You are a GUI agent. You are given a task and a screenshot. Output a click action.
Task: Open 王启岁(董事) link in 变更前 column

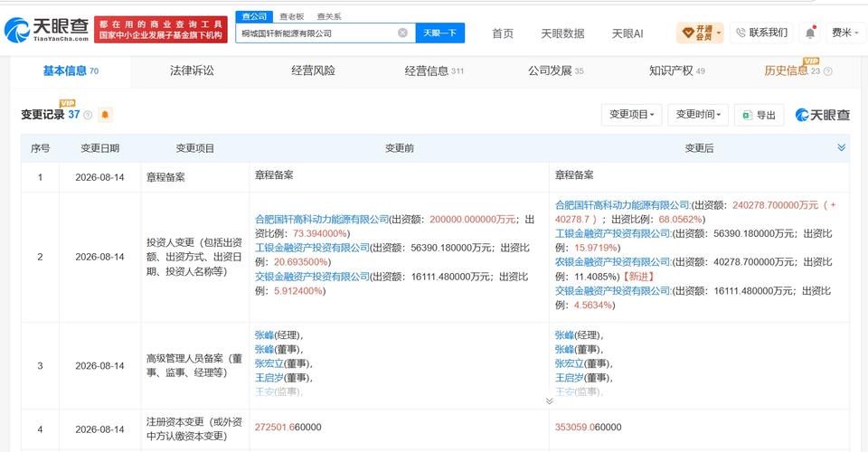[269, 378]
